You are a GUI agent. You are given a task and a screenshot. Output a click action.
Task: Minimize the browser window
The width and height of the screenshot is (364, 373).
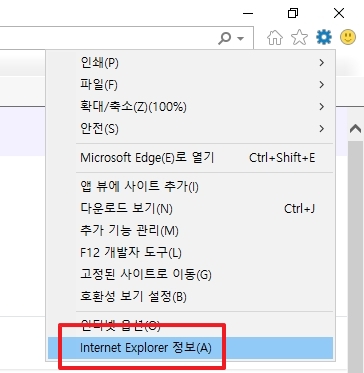pos(248,13)
